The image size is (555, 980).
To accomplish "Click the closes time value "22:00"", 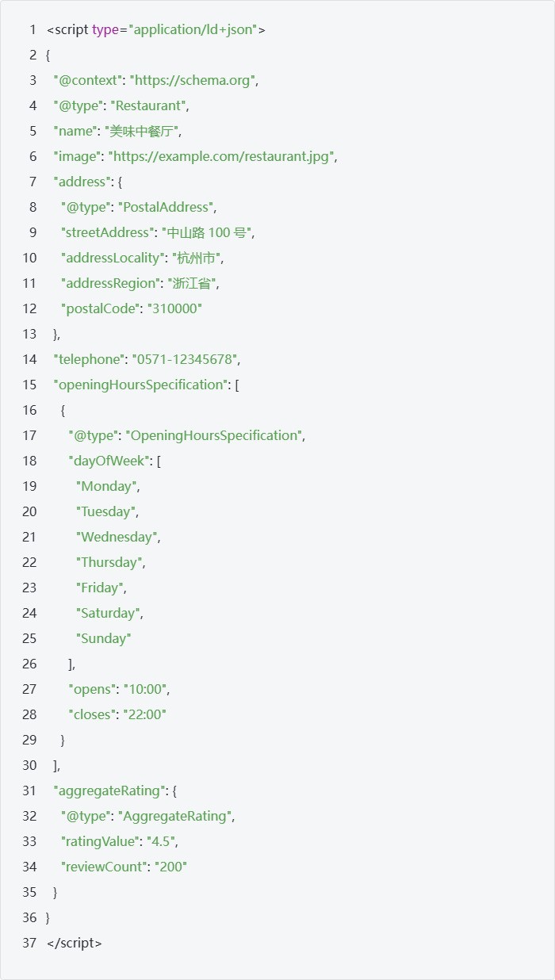I will (x=144, y=714).
